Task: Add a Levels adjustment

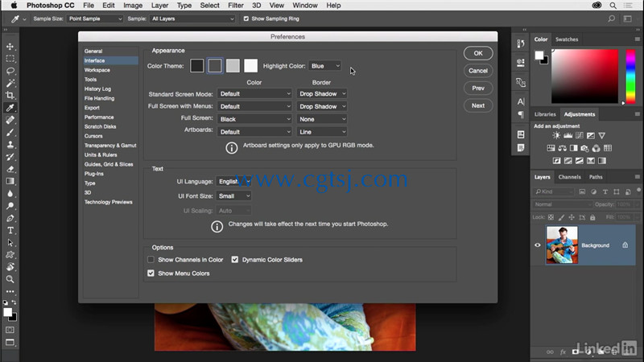Action: (568, 135)
